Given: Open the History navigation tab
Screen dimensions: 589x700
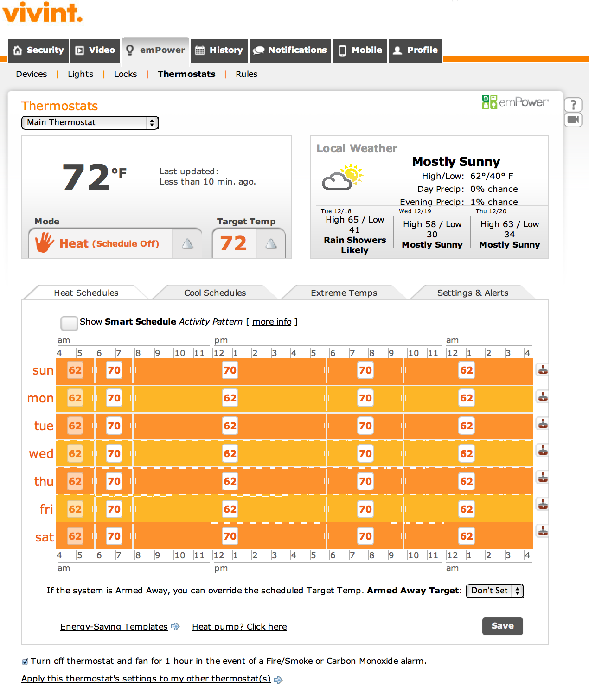Looking at the screenshot, I should coord(219,50).
